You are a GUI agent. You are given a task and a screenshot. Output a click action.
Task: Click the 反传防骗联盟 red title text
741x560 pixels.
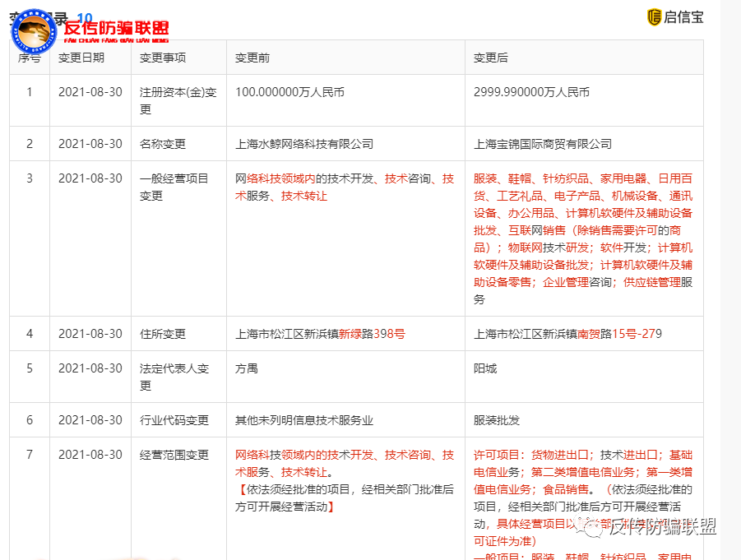point(118,25)
